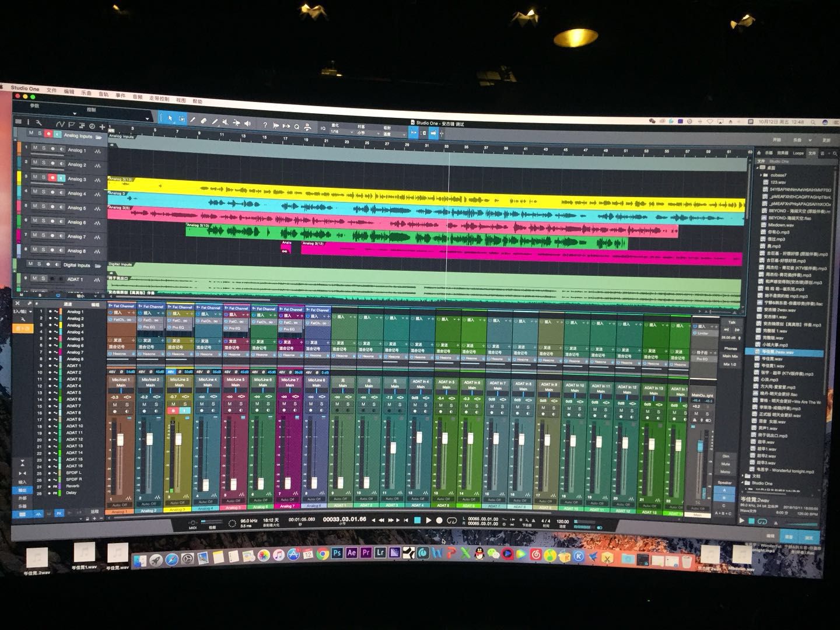
Task: Mute the Digital Inputs folder track
Action: pos(30,263)
